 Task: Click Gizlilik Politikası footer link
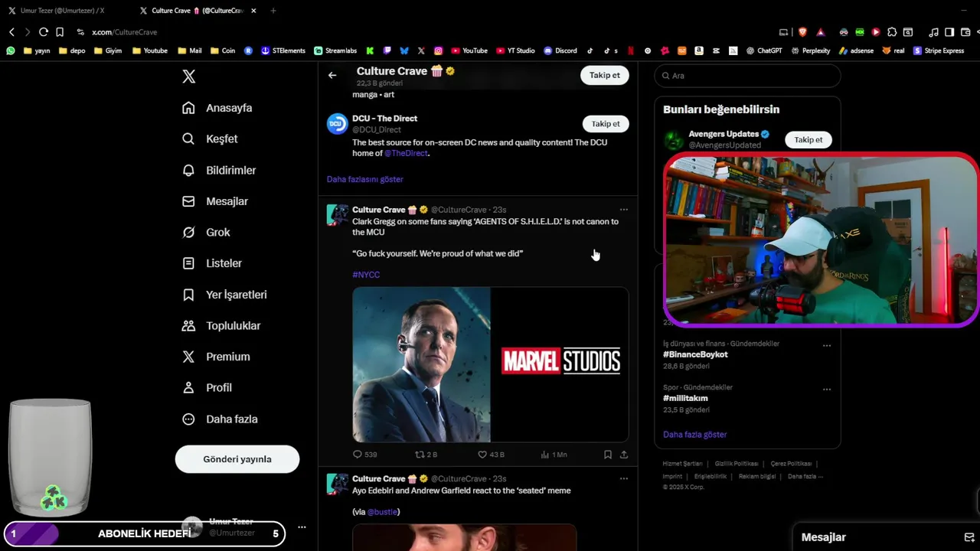click(x=737, y=464)
